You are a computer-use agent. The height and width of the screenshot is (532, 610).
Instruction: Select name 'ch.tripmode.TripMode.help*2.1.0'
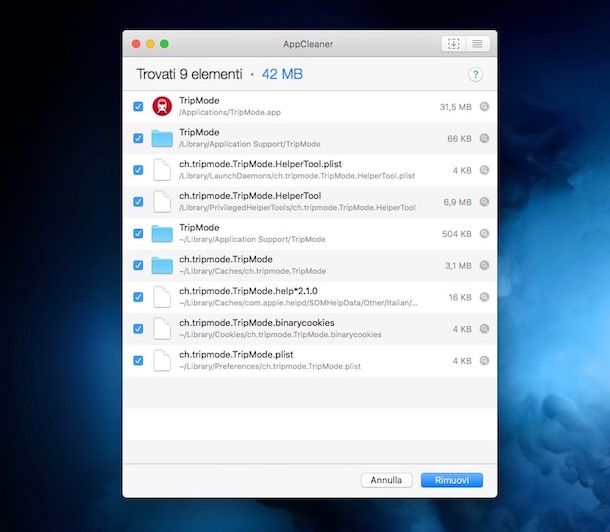pyautogui.click(x=248, y=291)
